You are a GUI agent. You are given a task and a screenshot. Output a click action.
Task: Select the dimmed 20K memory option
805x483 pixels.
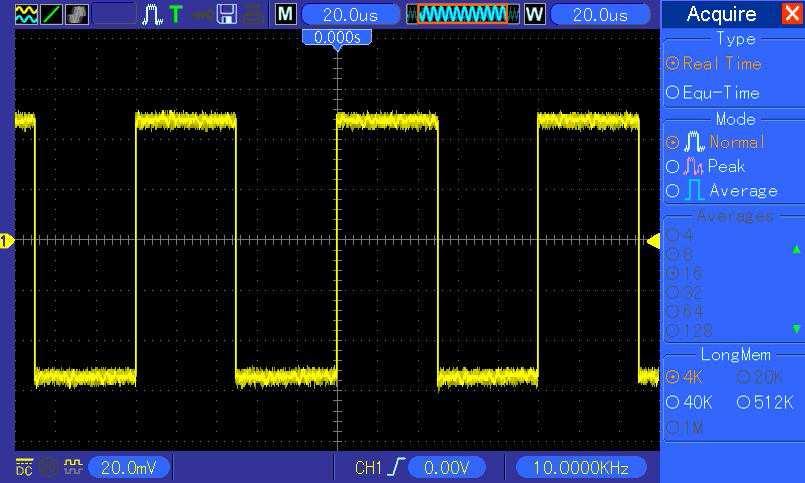(759, 377)
